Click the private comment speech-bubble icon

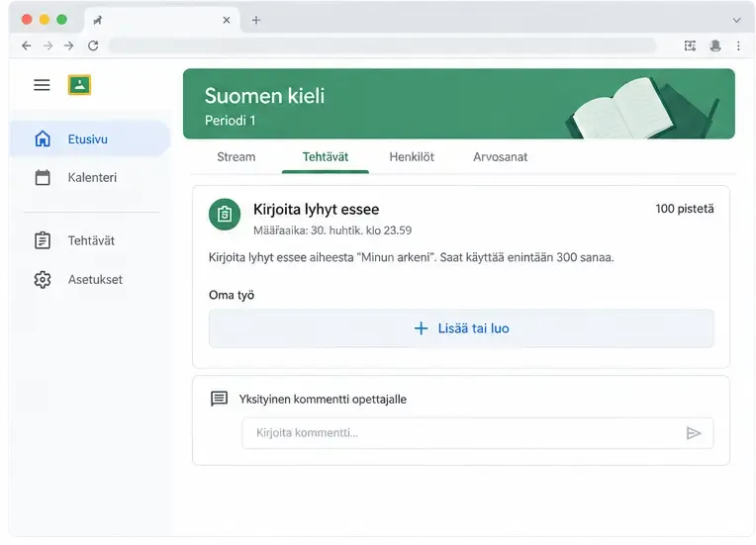[220, 399]
